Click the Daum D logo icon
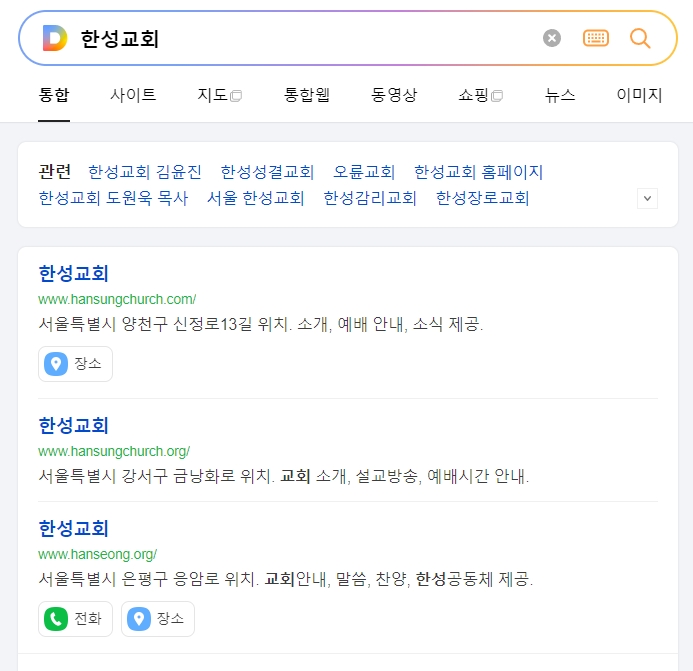 (55, 38)
